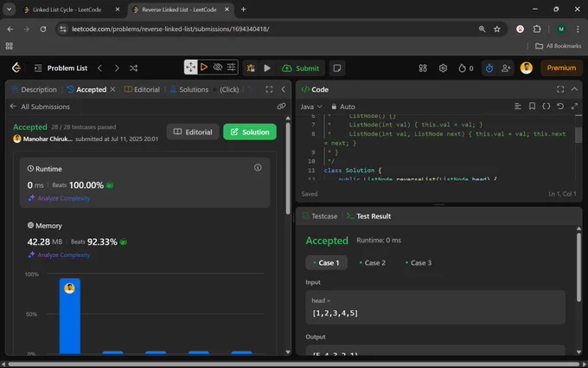The width and height of the screenshot is (588, 368).
Task: Run code with the play button
Action: [267, 68]
